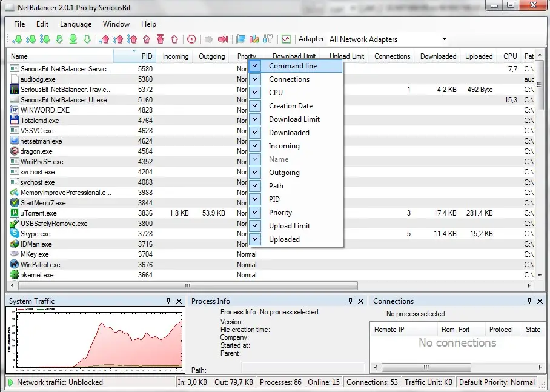Sort by the Downloaded column header
The width and height of the screenshot is (550, 392).
438,56
